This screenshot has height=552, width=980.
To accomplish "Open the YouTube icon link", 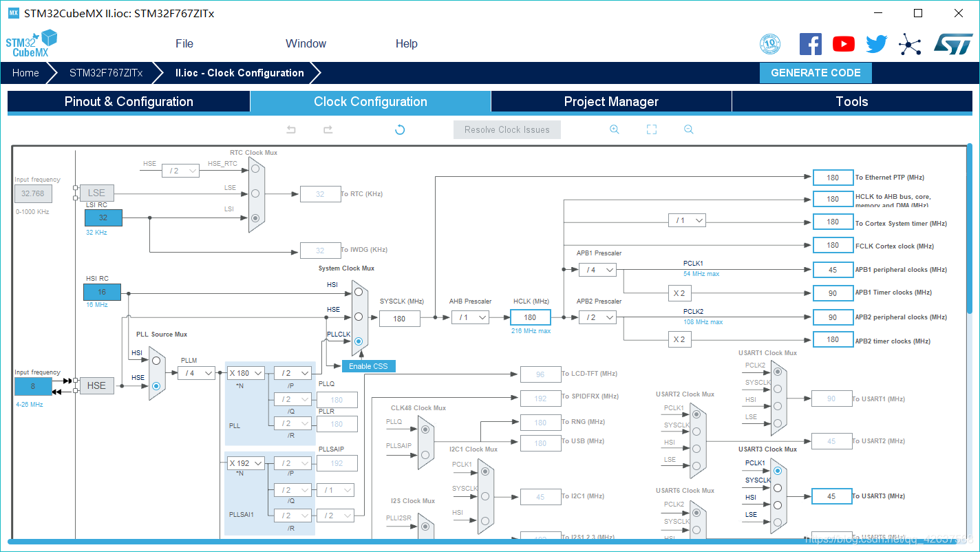I will coord(843,44).
